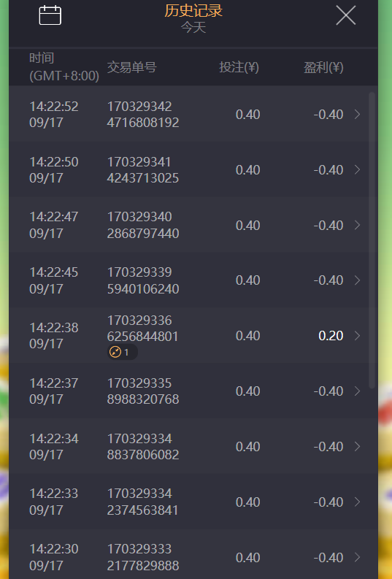The width and height of the screenshot is (392, 579).
Task: Click the free spin badge on 14:22:38 row
Action: pyautogui.click(x=122, y=352)
